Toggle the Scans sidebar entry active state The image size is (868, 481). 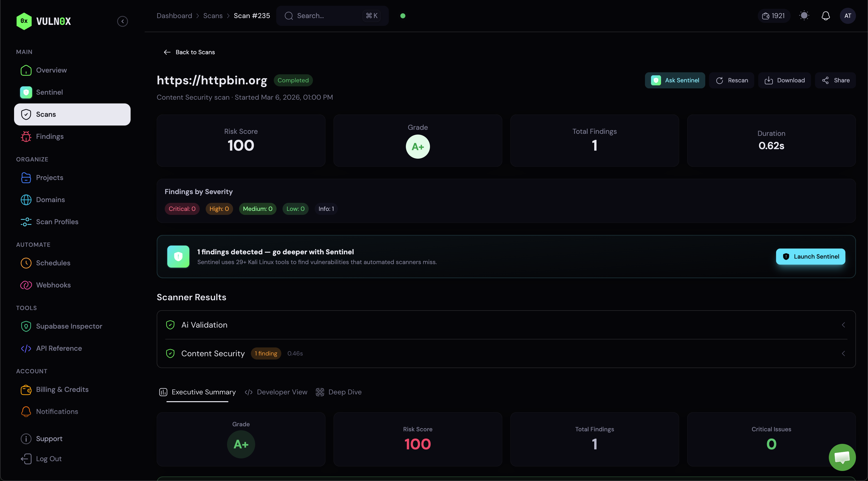pos(46,114)
